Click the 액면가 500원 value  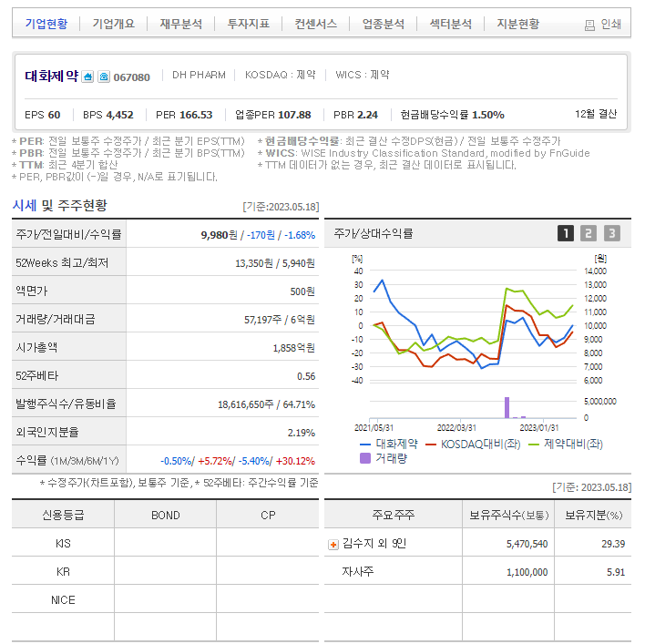point(302,291)
